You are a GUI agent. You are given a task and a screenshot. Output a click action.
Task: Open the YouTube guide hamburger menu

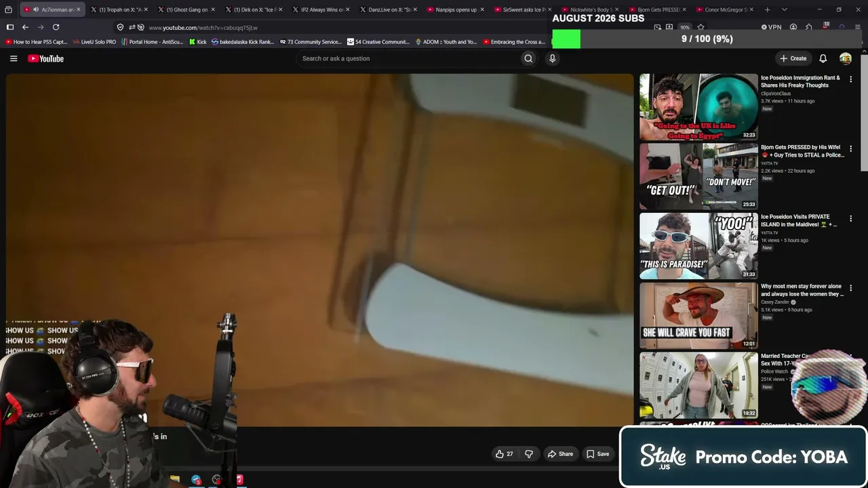[14, 58]
